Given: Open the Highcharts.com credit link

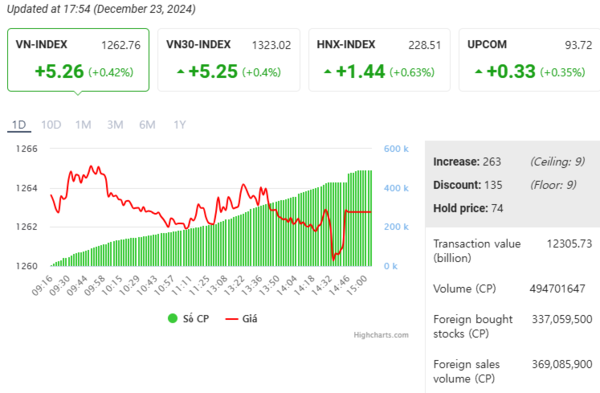Looking at the screenshot, I should click(381, 335).
